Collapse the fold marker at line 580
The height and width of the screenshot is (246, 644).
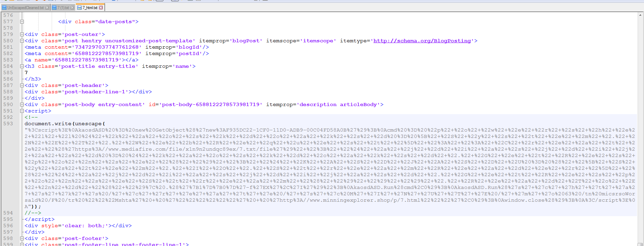22,41
